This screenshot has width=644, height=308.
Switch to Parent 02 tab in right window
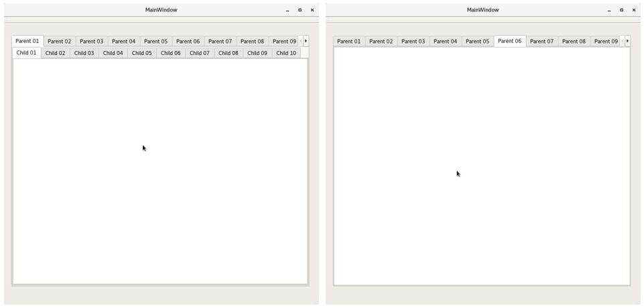tap(381, 41)
